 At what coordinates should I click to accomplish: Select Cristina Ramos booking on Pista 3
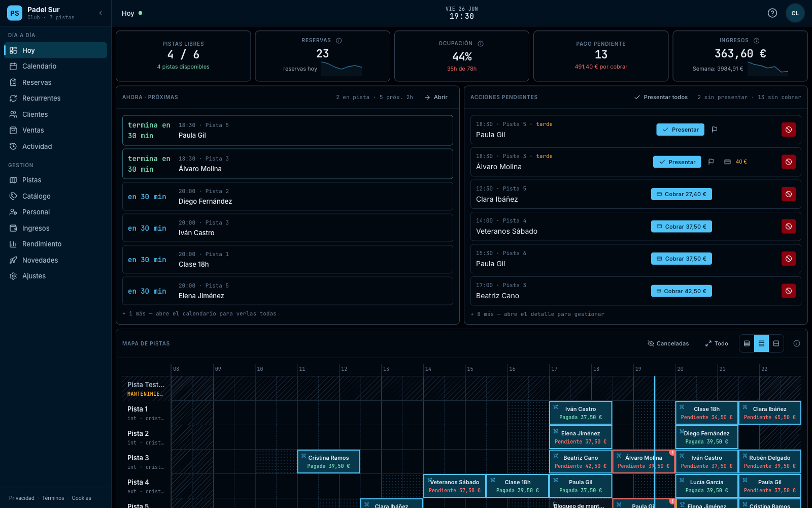point(328,461)
